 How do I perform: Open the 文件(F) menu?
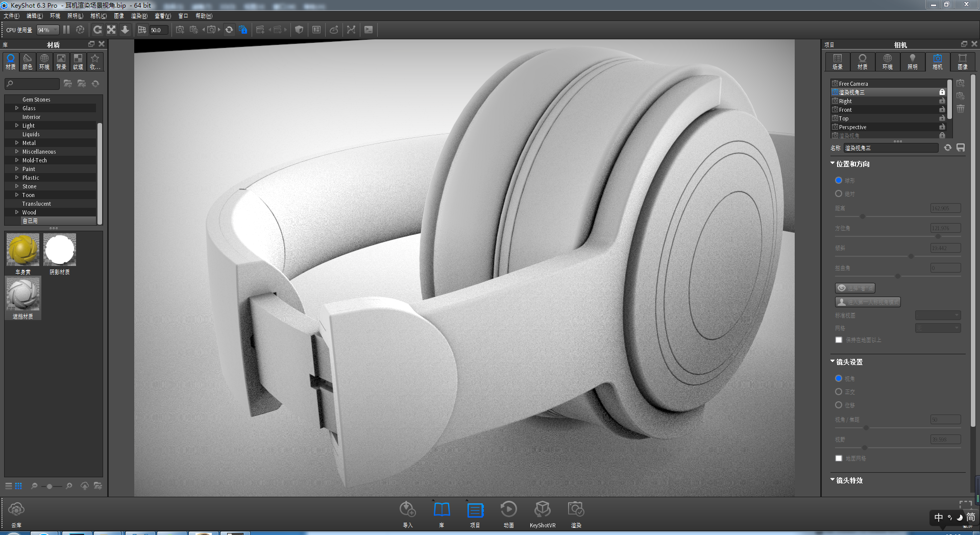pyautogui.click(x=11, y=15)
